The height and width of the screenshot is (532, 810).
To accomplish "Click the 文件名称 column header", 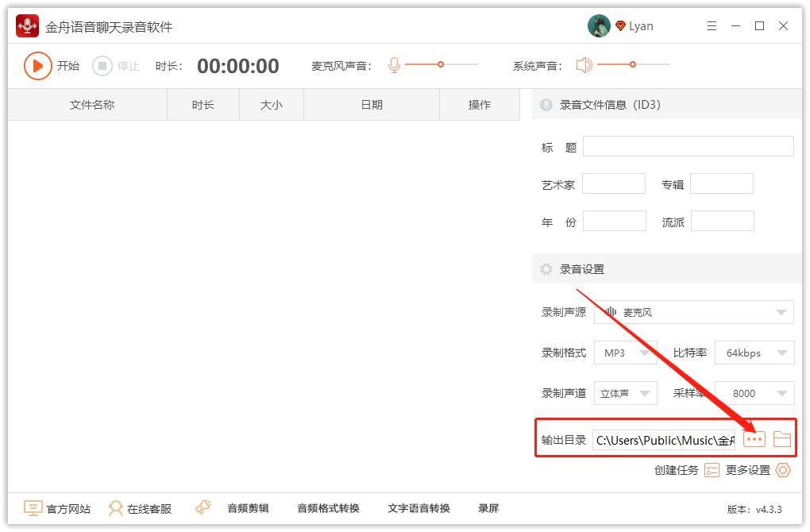I will (x=91, y=105).
